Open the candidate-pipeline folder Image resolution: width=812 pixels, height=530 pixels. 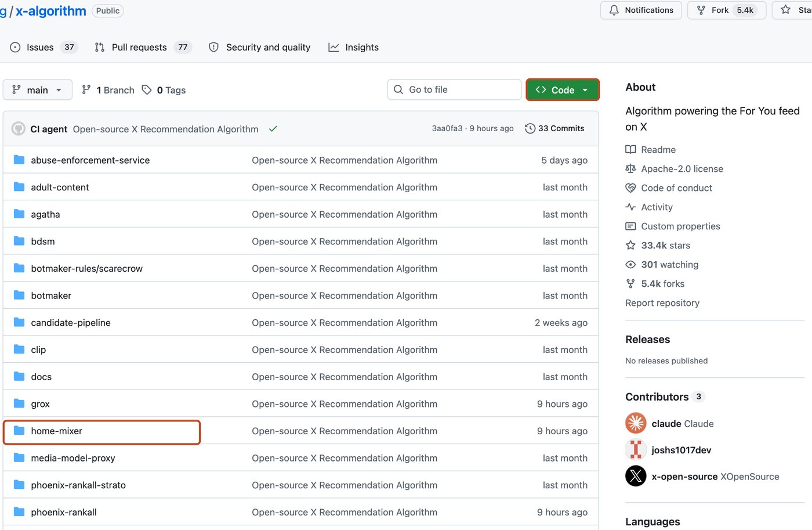coord(71,323)
